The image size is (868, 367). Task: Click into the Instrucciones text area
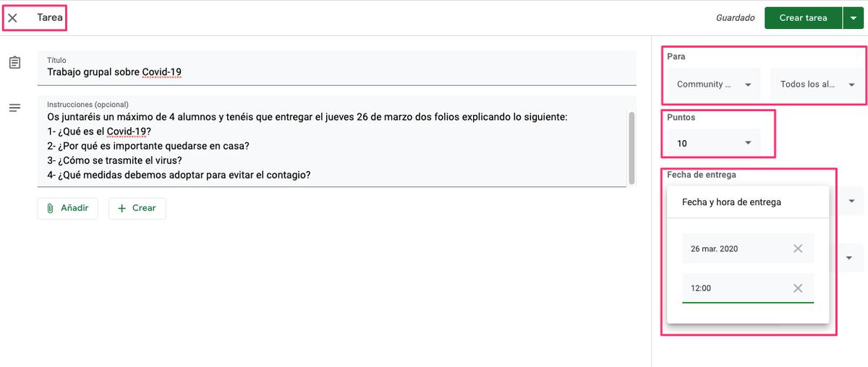coord(325,144)
